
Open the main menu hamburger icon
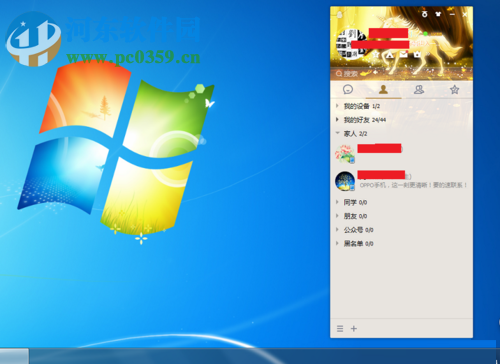click(340, 329)
